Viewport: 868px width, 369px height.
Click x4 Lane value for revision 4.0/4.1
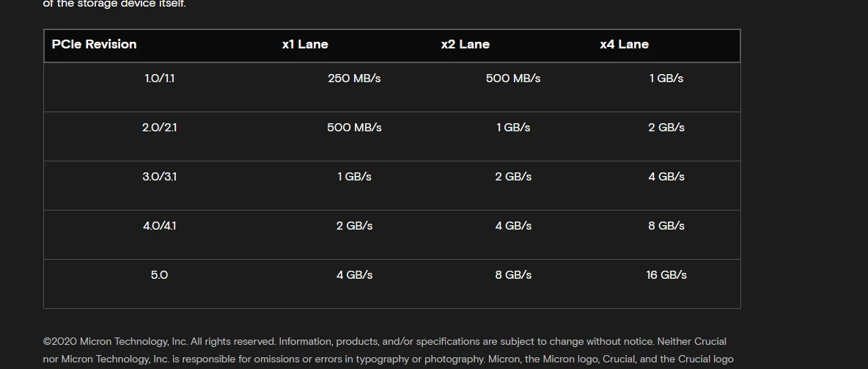coord(666,226)
